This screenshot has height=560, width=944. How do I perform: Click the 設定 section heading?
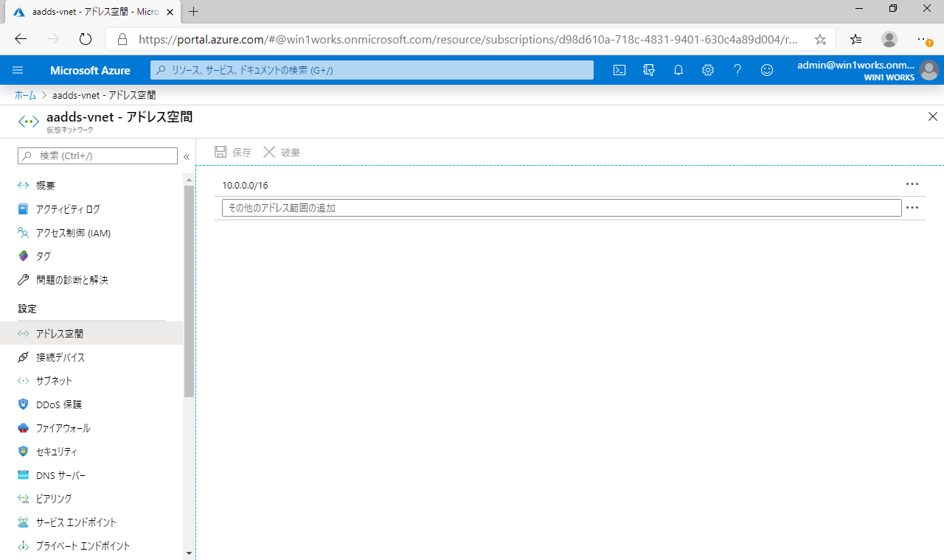coord(27,309)
